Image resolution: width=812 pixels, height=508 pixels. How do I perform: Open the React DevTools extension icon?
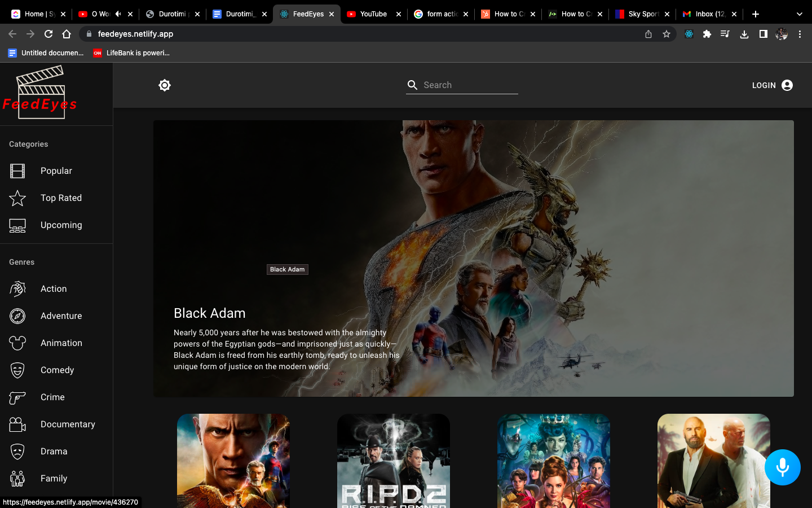point(689,34)
